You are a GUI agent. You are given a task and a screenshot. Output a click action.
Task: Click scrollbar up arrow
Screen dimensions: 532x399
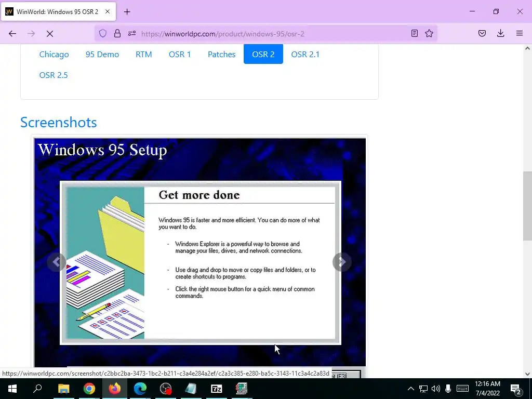coord(527,48)
